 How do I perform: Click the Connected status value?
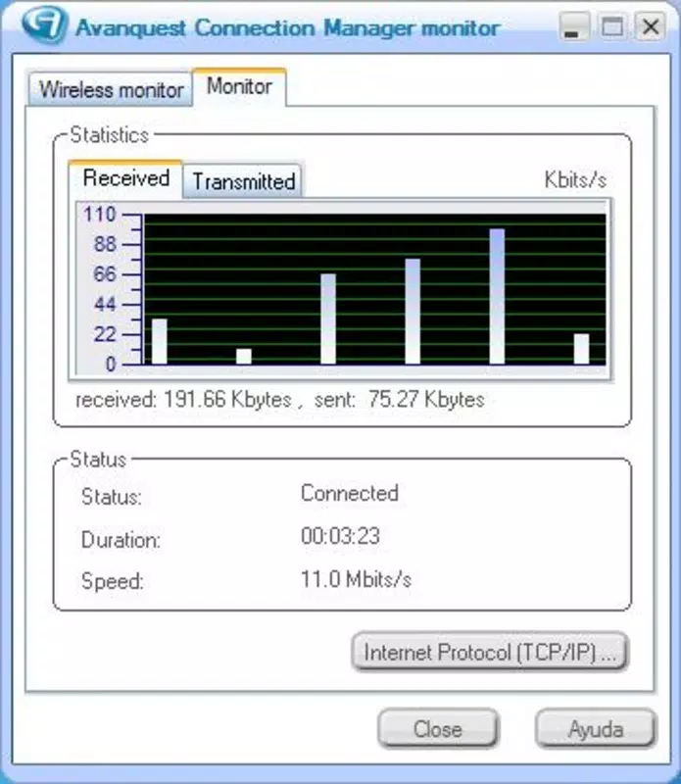[x=350, y=493]
